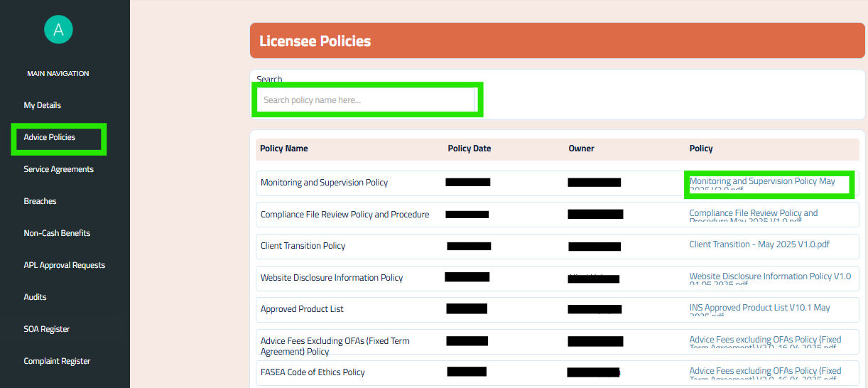Open the Compliance File Review Policy PDF link
Screen dimensions: 868x388
click(x=754, y=217)
